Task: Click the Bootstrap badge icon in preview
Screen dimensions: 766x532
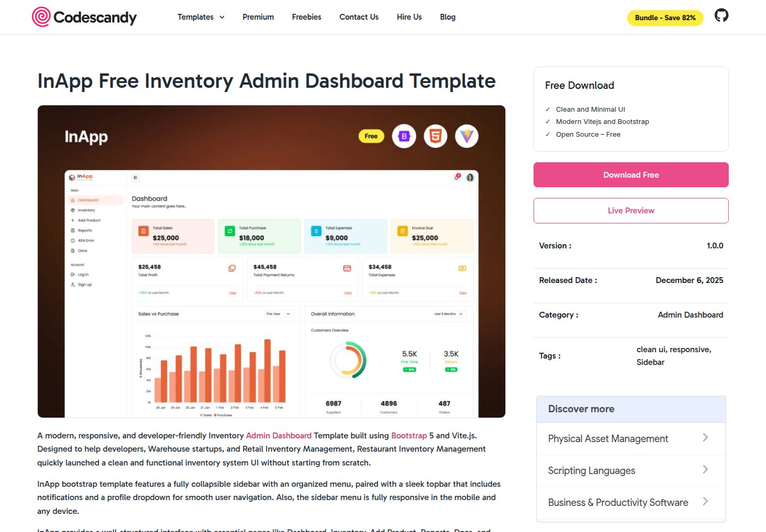Action: [x=404, y=137]
